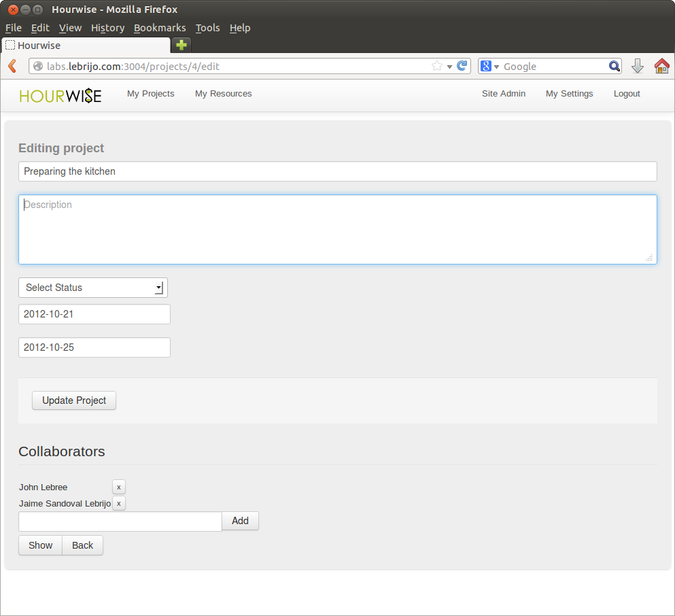Click the address bar URL
Image resolution: width=675 pixels, height=616 pixels.
(133, 67)
